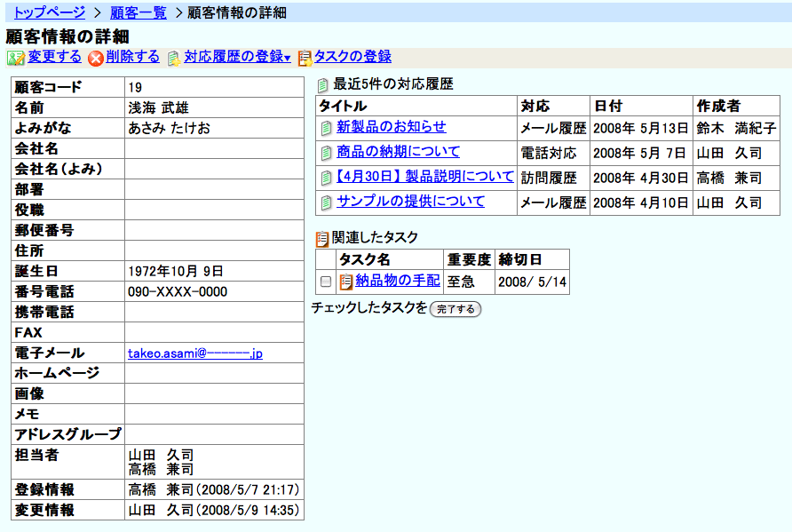Viewport: 792px width, 532px height.
Task: Click the タスクの登録 task icon
Action: pos(305,58)
